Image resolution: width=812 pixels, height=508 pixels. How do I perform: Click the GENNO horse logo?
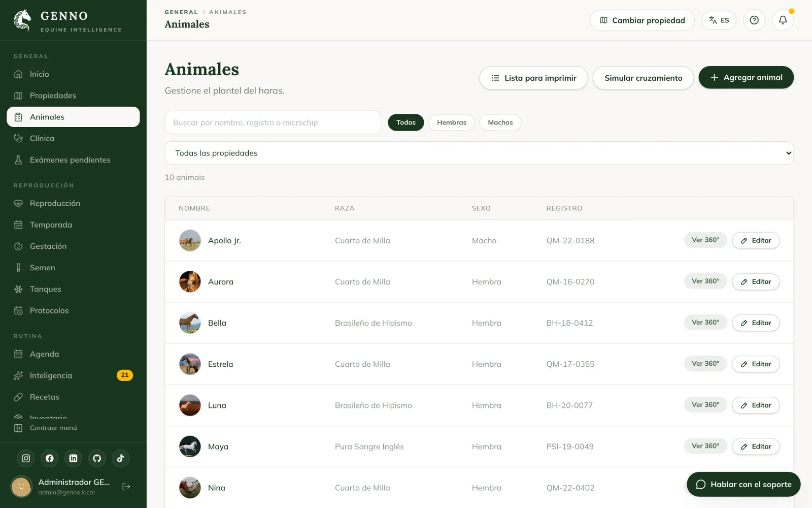[22, 20]
